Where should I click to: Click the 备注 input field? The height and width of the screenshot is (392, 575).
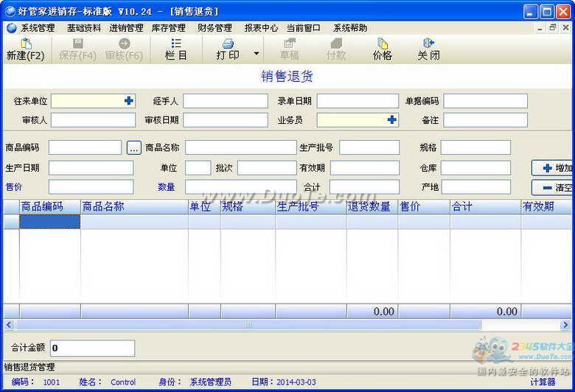click(x=486, y=120)
